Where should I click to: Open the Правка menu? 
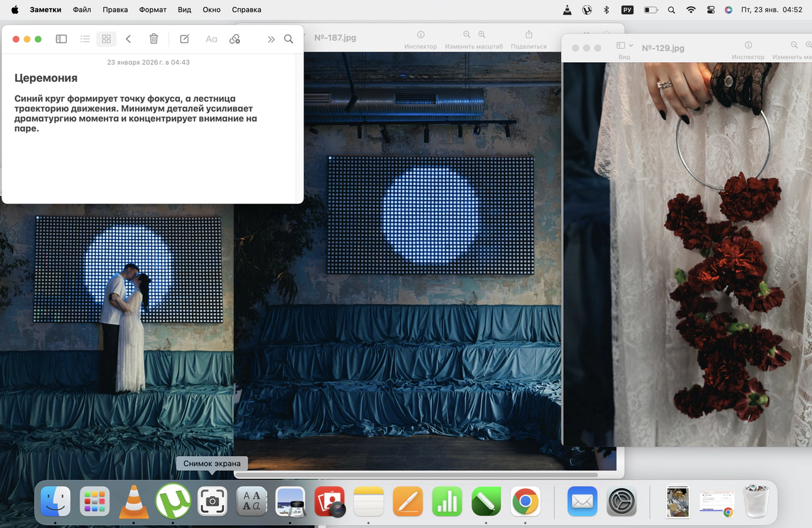(115, 10)
